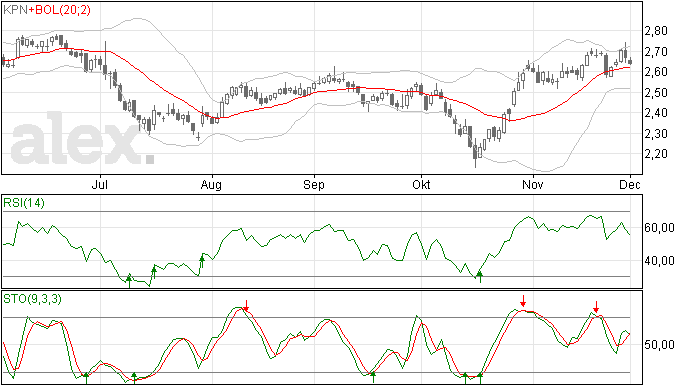Screen dimensions: 690x387
Task: Click the green buy arrow in mid-October on RSI
Action: click(x=480, y=277)
